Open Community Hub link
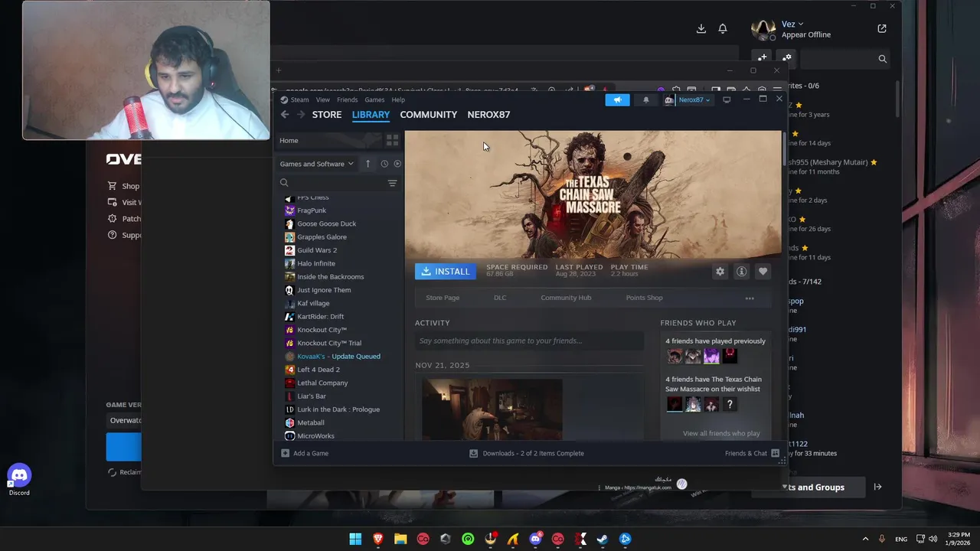980x551 pixels. [x=566, y=298]
